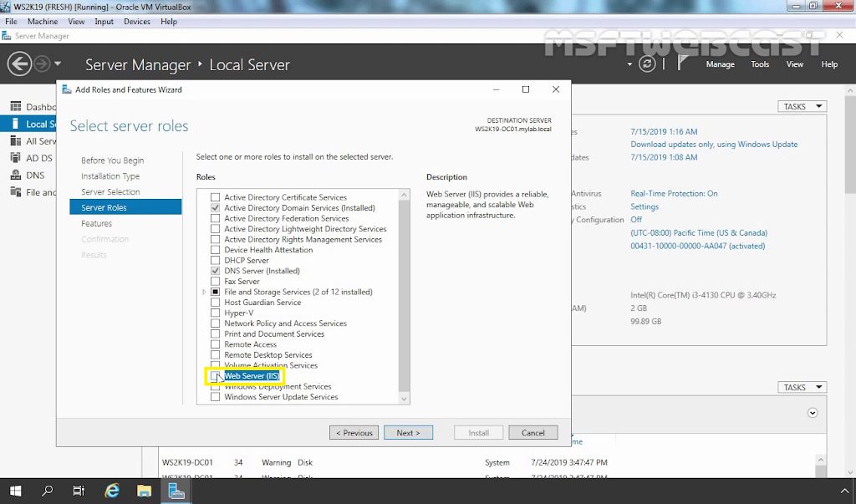856x504 pixels.
Task: Check the Remote Access role
Action: tap(216, 344)
